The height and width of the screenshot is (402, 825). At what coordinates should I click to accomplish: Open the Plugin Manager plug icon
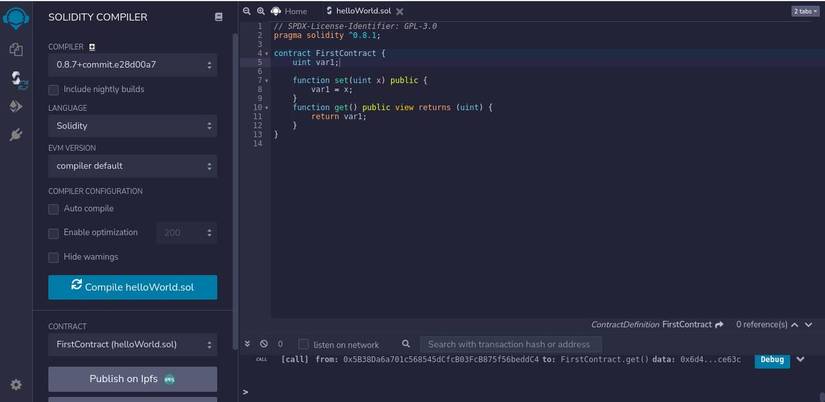click(x=16, y=135)
